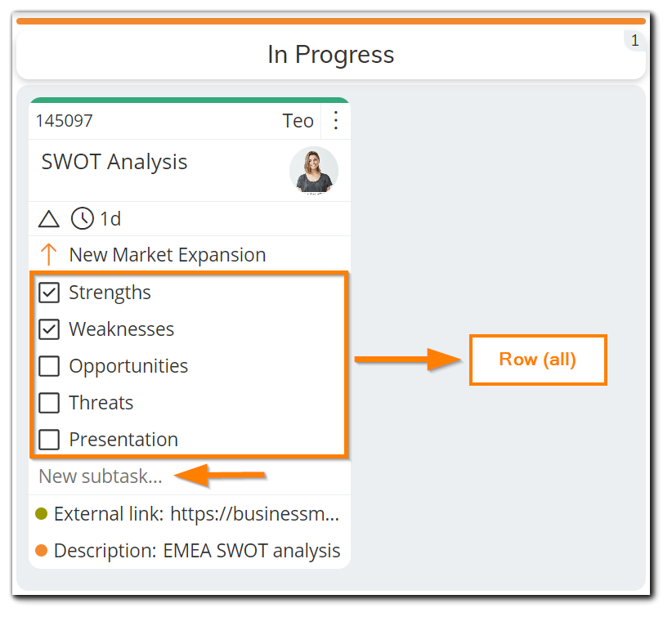Click the clock time estimate icon
Viewport: 672px width, 617px height.
pos(82,218)
